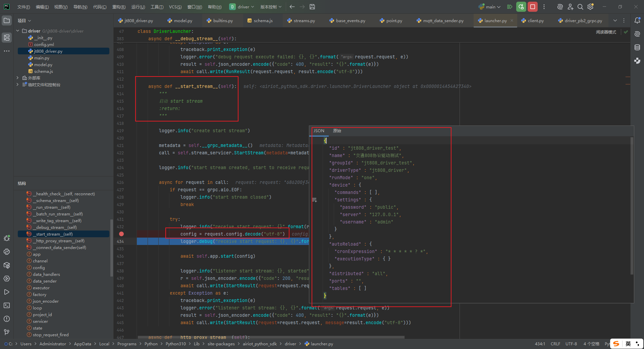Click the 434:1 cursor position status
This screenshot has width=644, height=349.
click(540, 344)
